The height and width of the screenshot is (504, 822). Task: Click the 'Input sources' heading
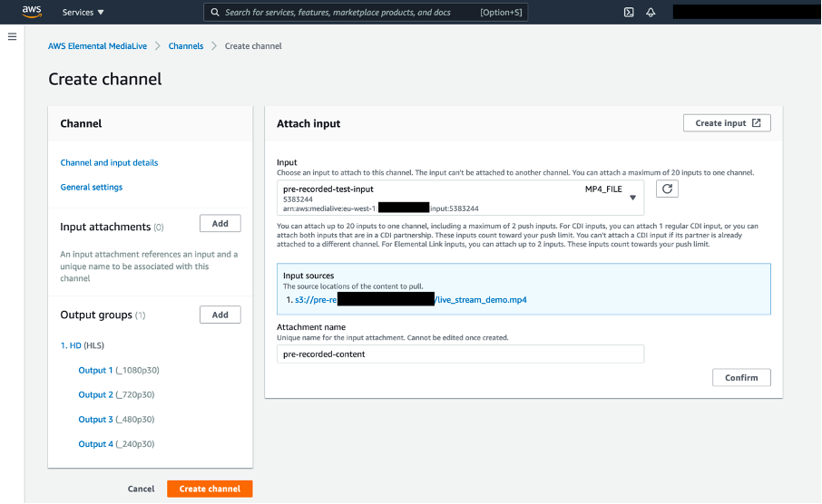click(308, 276)
